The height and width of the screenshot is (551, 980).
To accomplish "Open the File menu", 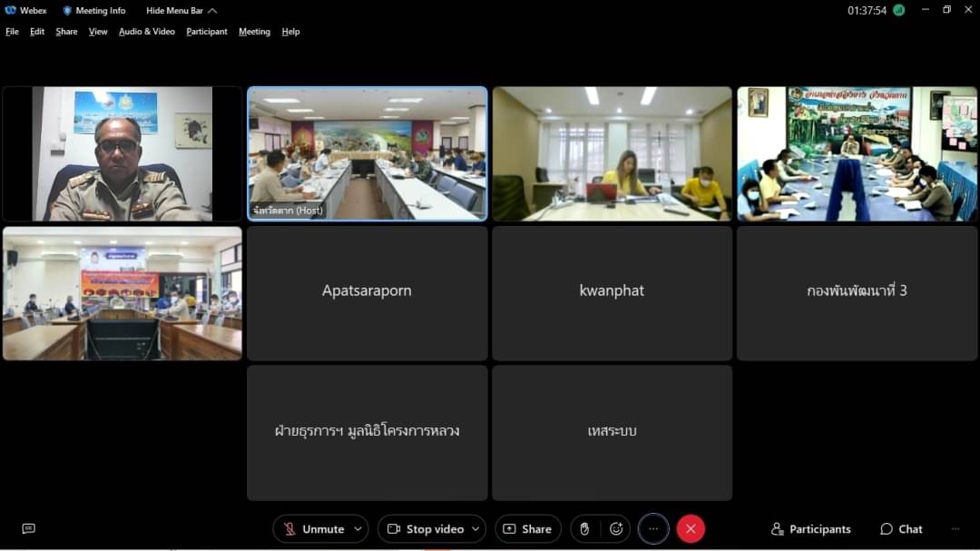I will click(x=12, y=31).
